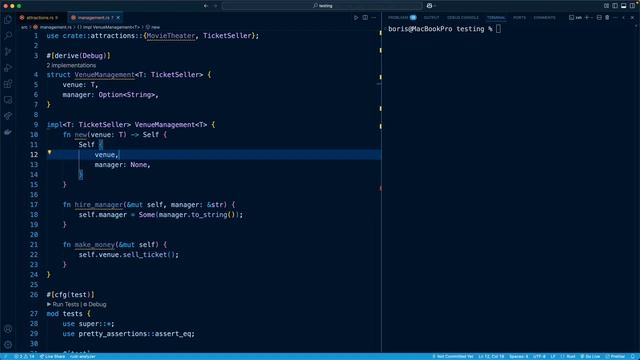The image size is (640, 360).
Task: Click Live Share in status bar
Action: pos(52,356)
